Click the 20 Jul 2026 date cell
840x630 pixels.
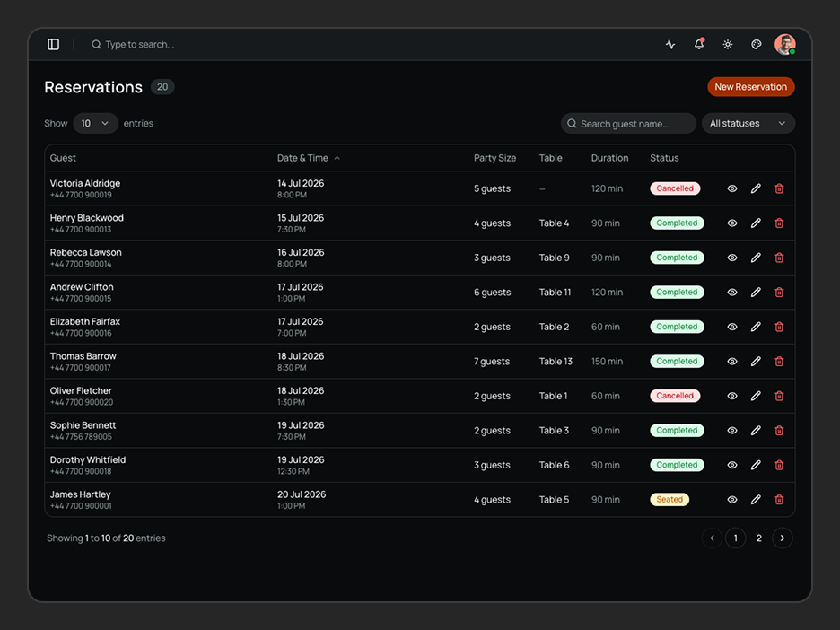pyautogui.click(x=302, y=494)
